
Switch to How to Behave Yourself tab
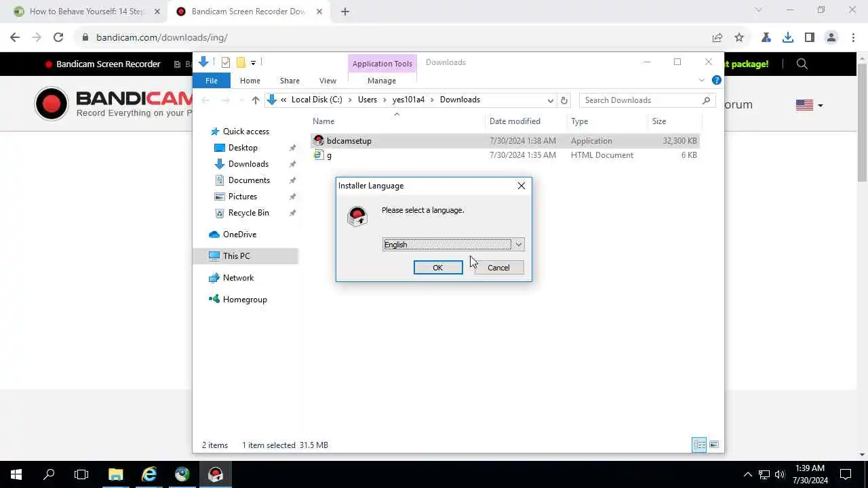click(87, 12)
